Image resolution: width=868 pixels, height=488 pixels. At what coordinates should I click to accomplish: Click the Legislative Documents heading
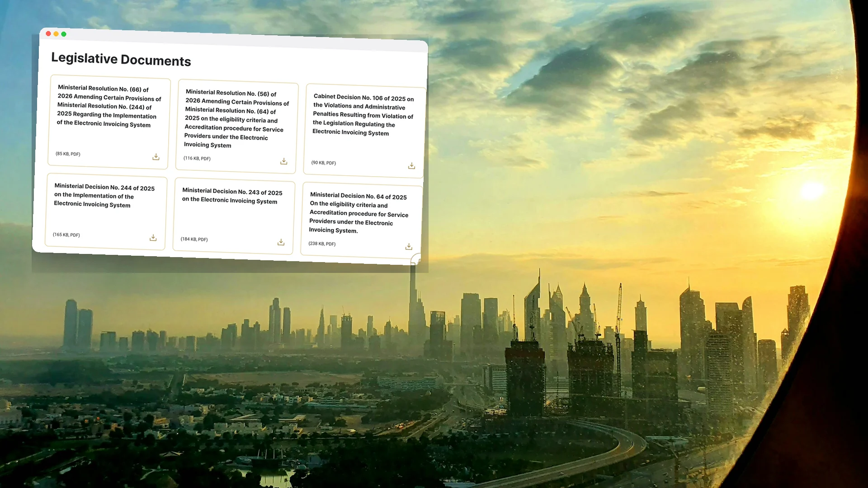(x=121, y=59)
